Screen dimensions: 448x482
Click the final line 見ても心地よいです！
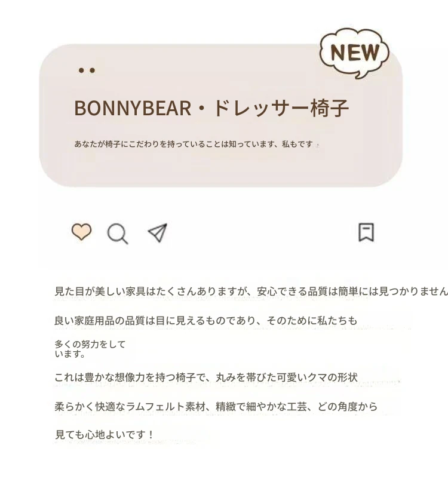tap(105, 435)
